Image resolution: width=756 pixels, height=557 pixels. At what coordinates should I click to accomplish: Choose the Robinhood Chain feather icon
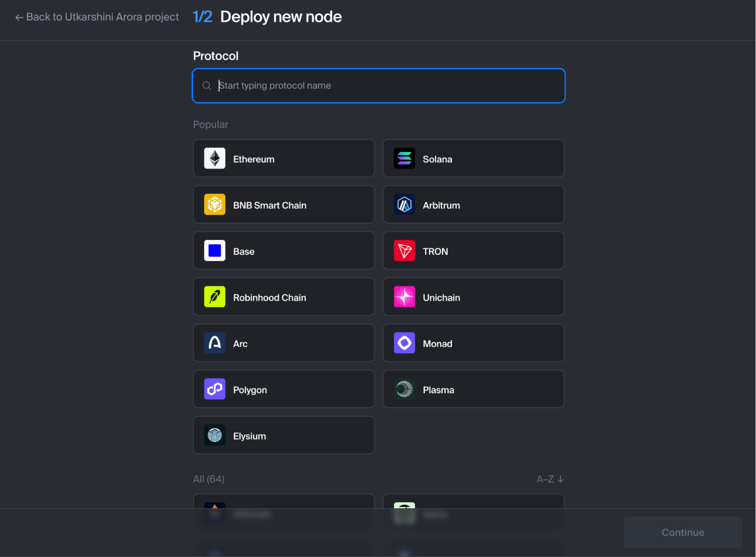tap(215, 297)
